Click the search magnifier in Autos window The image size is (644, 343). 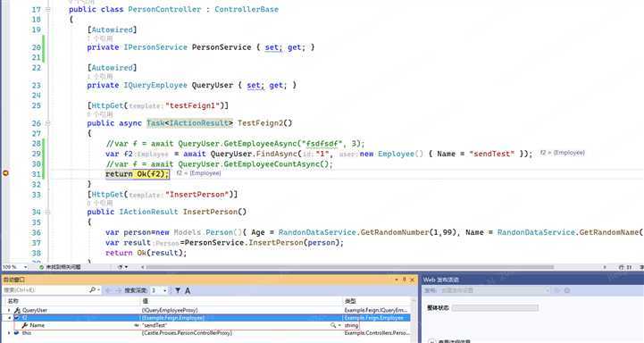[92, 290]
